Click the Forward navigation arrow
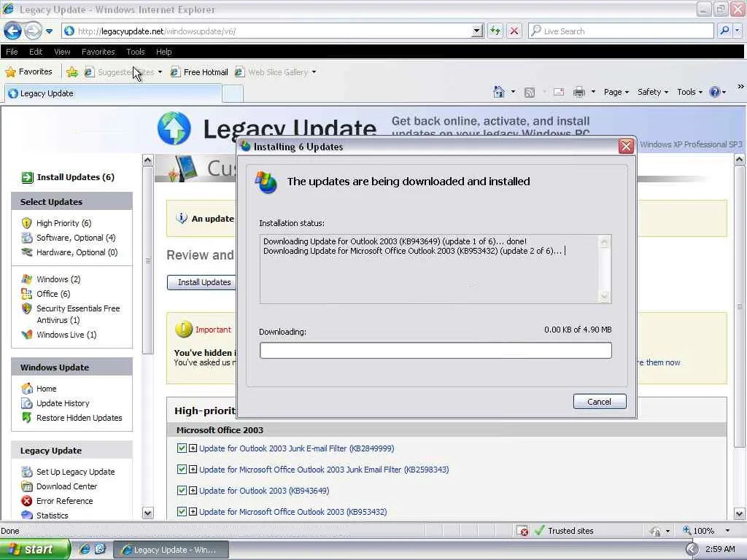 click(x=33, y=31)
